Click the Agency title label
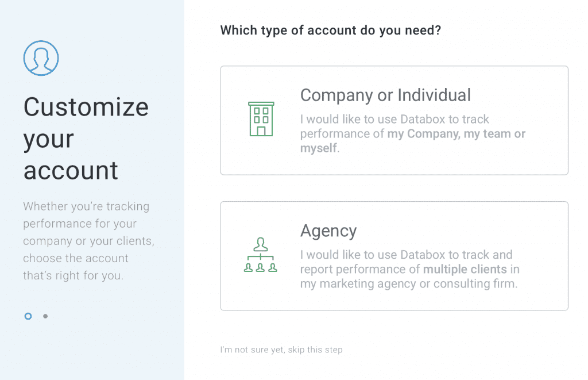This screenshot has width=588, height=380. pyautogui.click(x=328, y=231)
